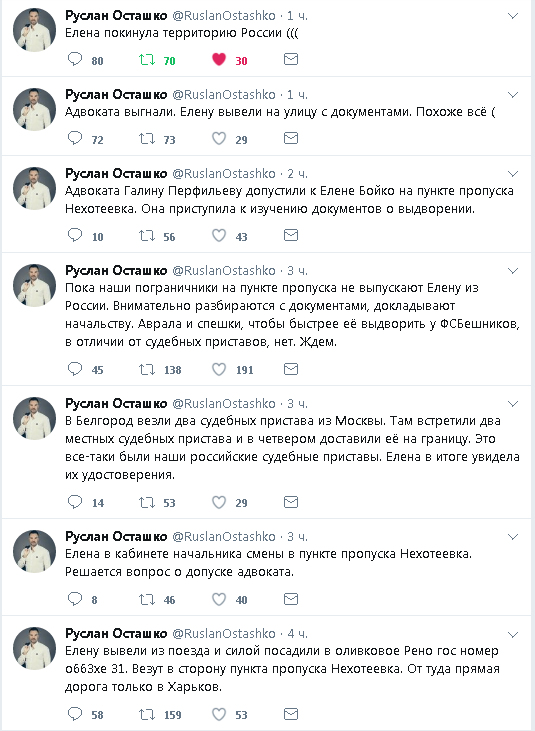Share the 'начальника смены' tweet by message

point(291,599)
